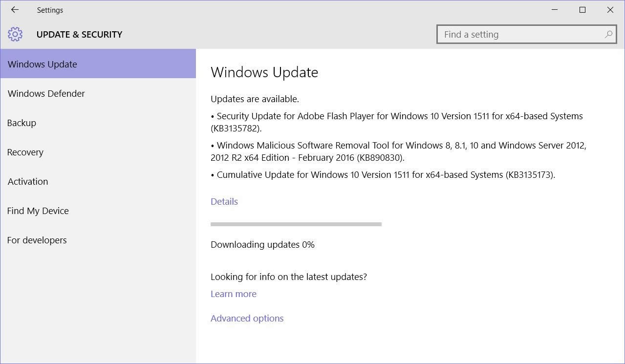Open For developers settings

point(37,240)
